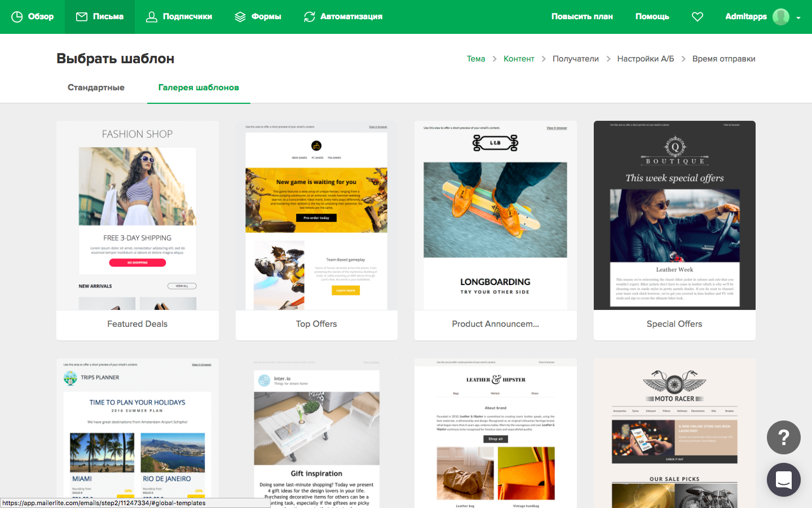Open Автоматизация via the circular arrows icon
This screenshot has height=508, width=812.
[x=309, y=17]
